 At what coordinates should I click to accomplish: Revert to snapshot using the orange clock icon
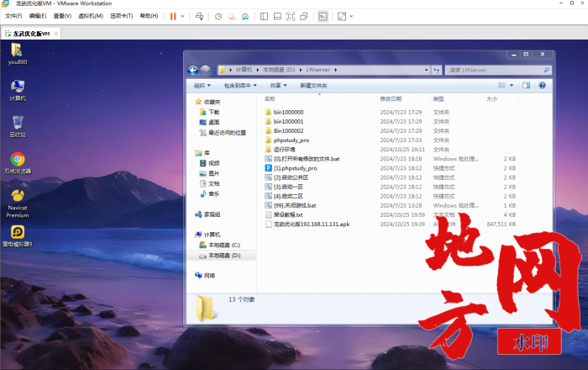click(x=232, y=17)
